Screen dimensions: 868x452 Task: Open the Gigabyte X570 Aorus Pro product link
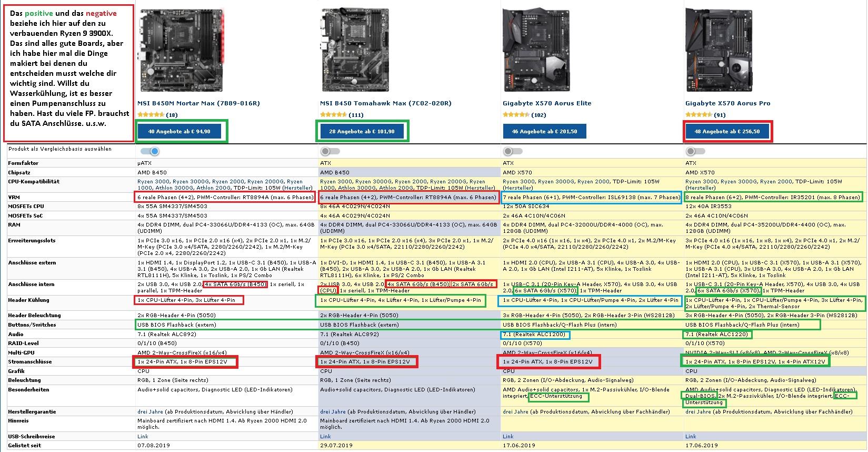[727, 103]
